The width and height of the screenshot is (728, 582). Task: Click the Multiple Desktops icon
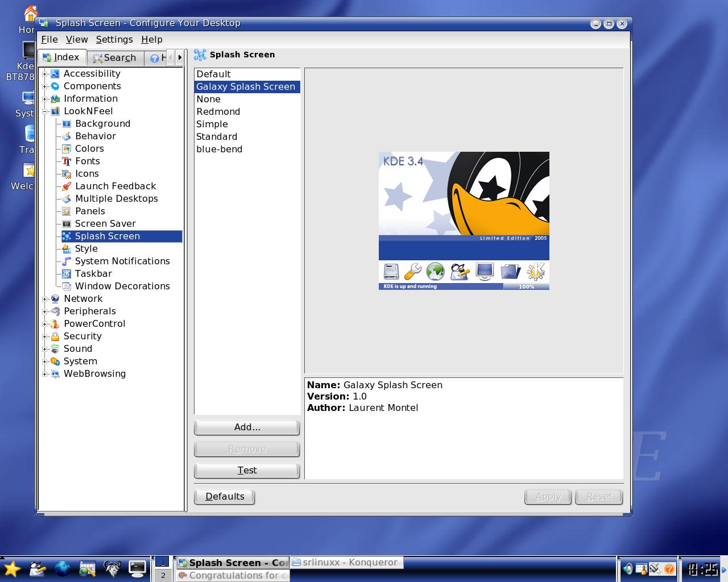(x=67, y=199)
